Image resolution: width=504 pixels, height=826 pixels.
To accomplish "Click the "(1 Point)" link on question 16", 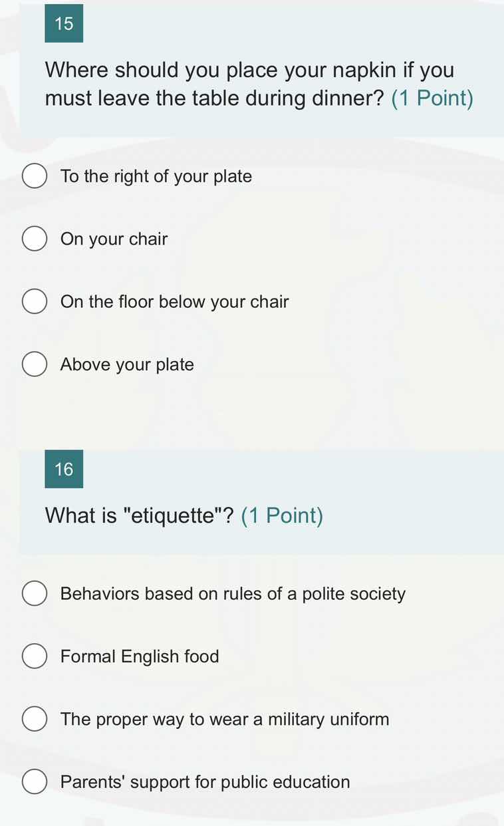I will [282, 515].
